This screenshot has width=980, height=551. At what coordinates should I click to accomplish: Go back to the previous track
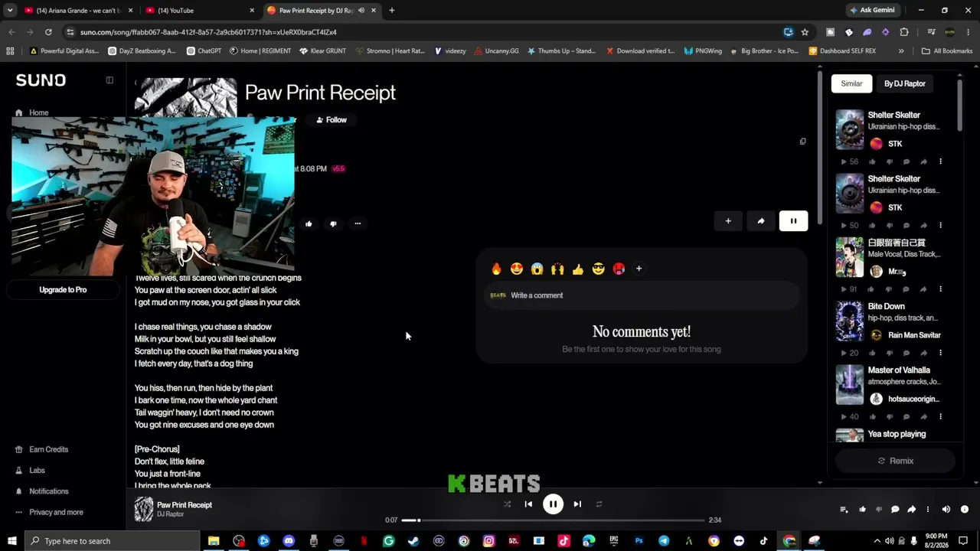tap(528, 504)
